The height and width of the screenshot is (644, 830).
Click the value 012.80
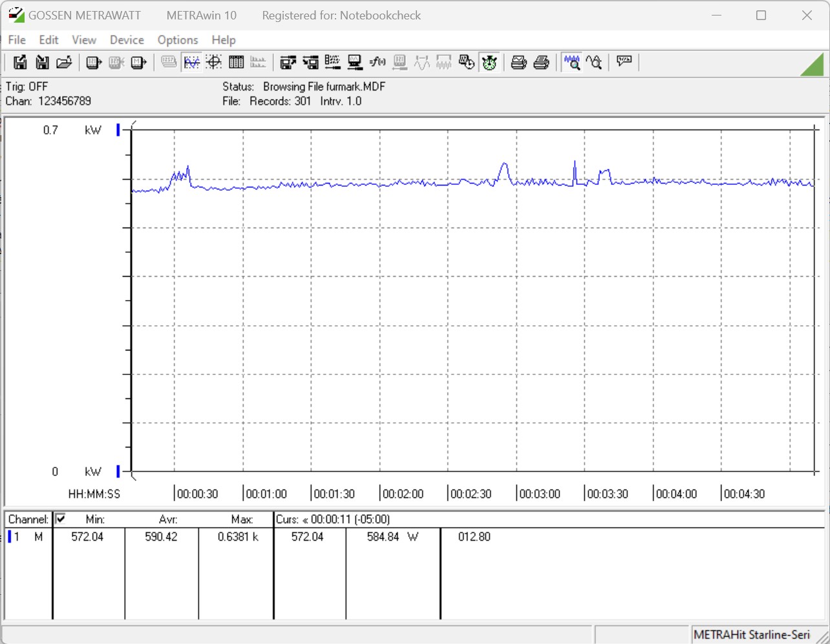[x=474, y=537]
